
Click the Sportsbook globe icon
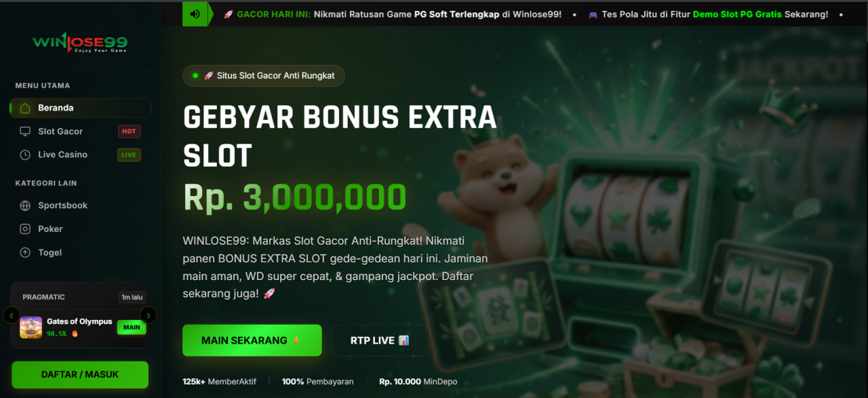click(25, 205)
